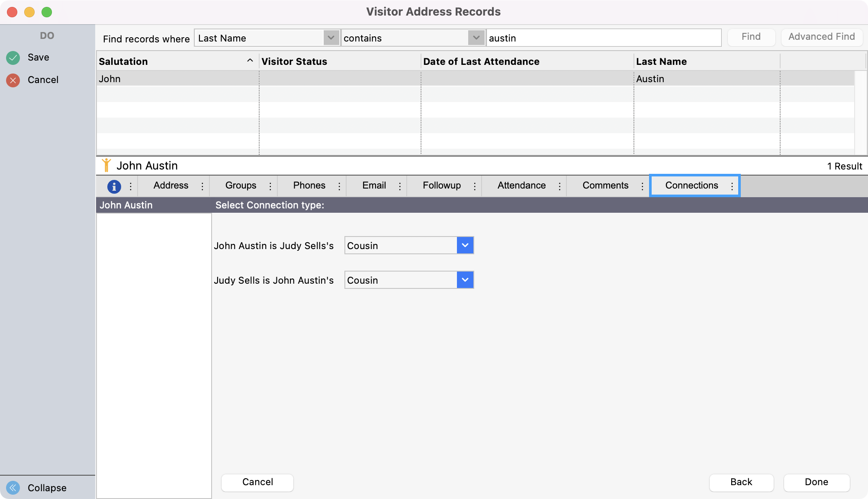
Task: Open the Followup tab
Action: [441, 186]
